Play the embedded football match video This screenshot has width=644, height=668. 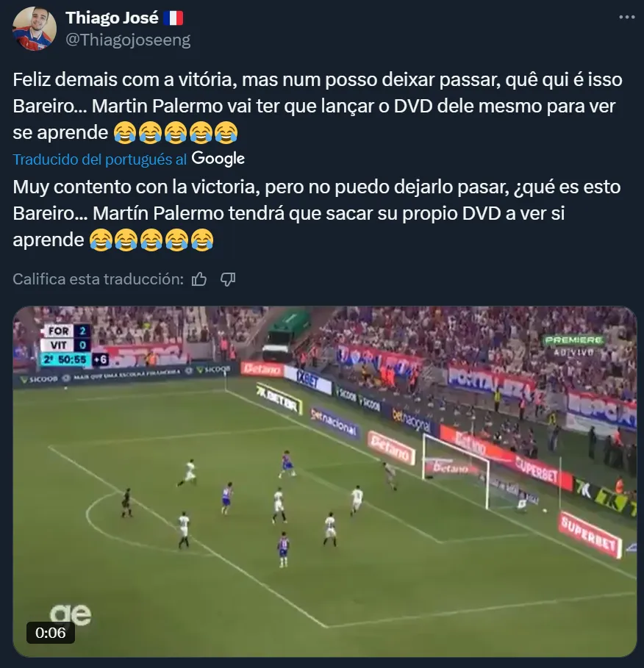pyautogui.click(x=325, y=481)
